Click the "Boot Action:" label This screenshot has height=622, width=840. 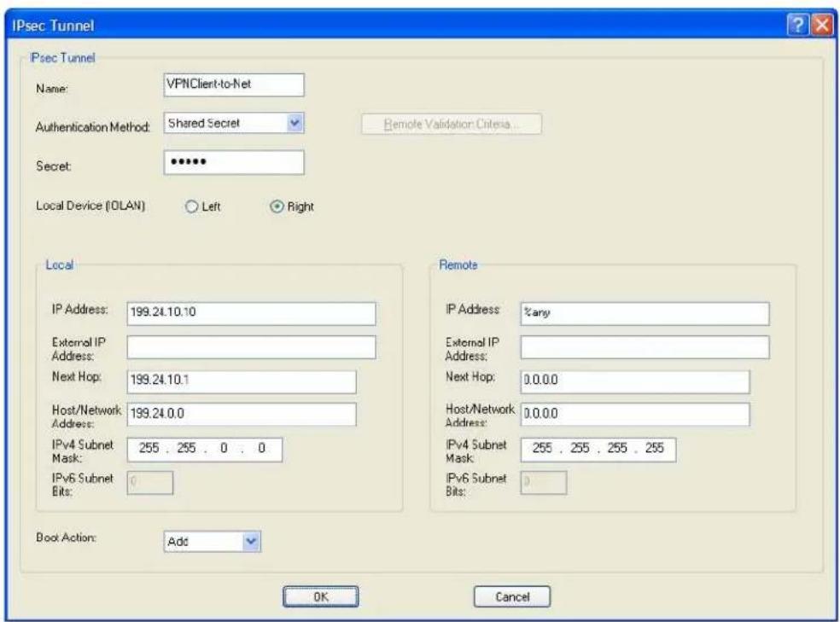[x=66, y=538]
